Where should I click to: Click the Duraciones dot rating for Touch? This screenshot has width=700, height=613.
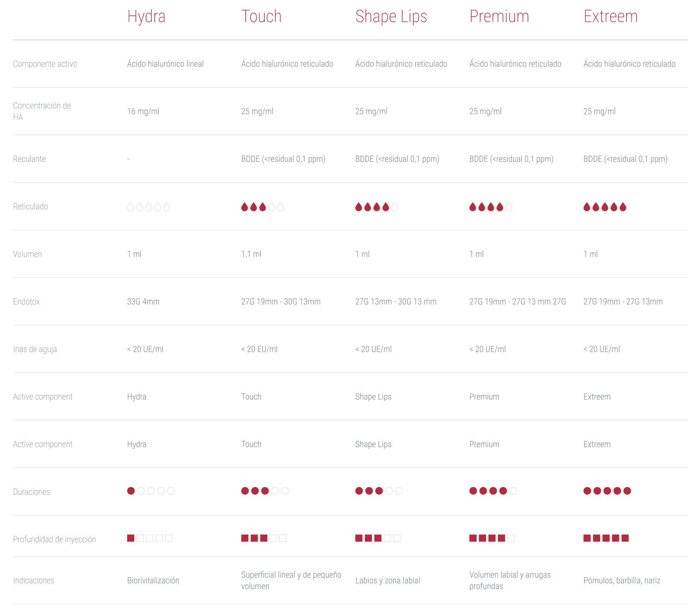[265, 491]
